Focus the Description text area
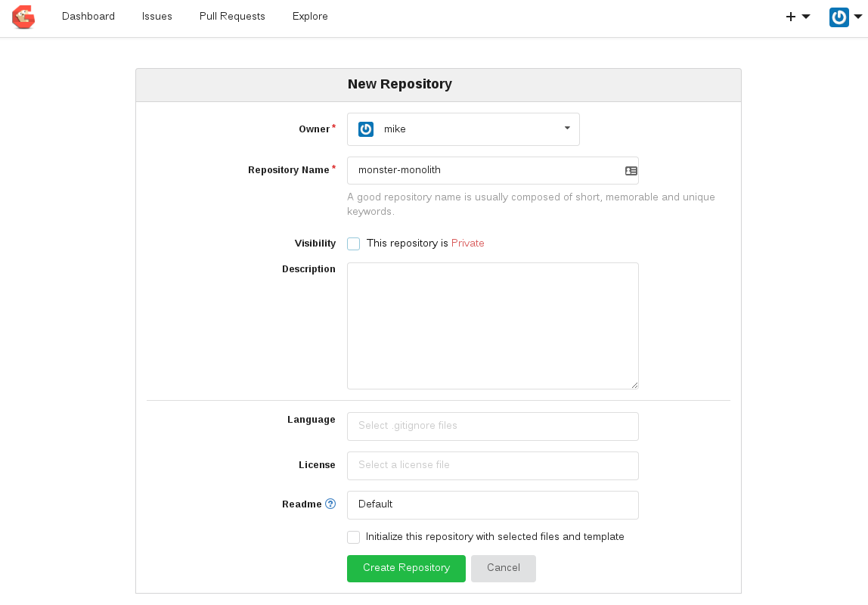 pos(492,326)
